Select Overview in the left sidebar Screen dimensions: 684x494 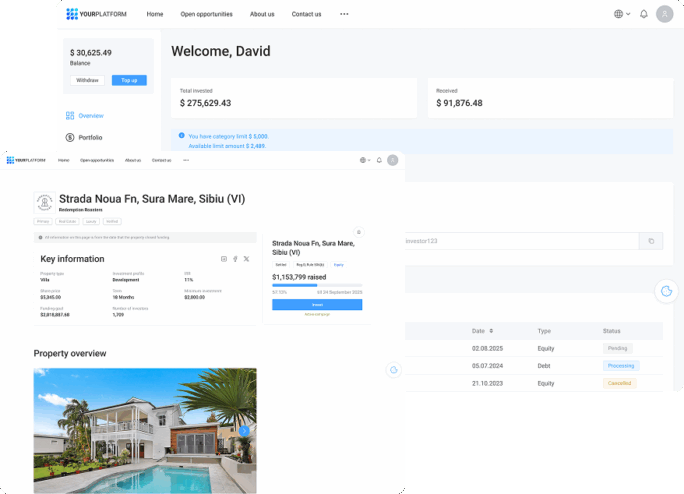tap(90, 116)
